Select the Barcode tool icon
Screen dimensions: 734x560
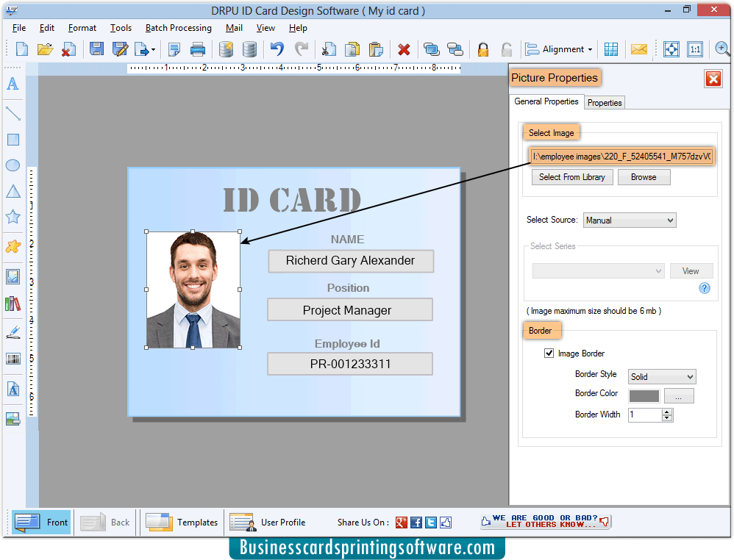point(13,359)
